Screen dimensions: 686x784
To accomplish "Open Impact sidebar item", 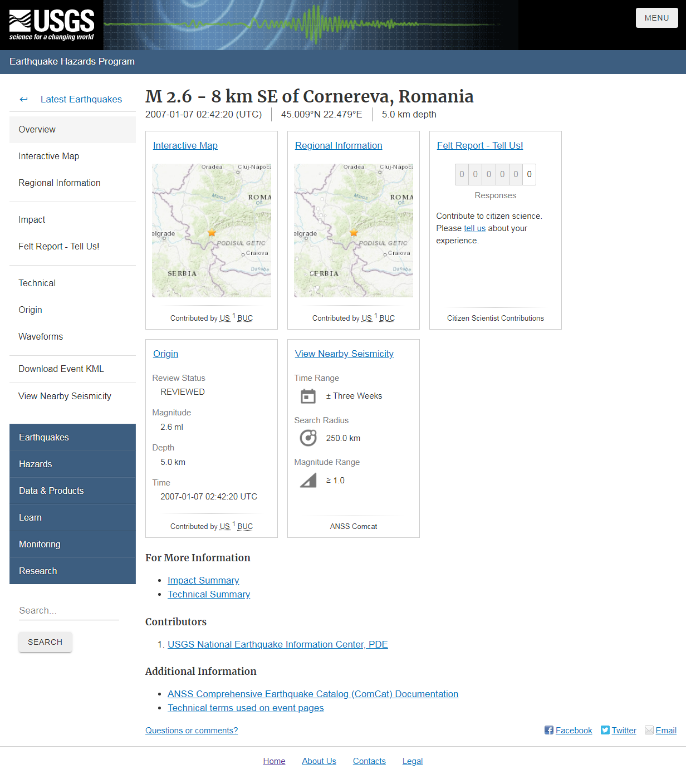I will pos(72,219).
